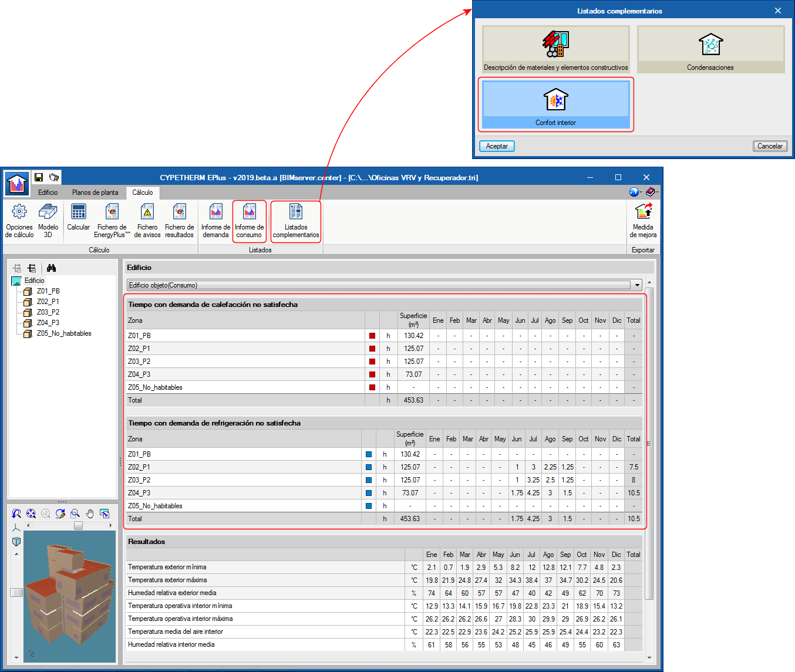Viewport: 795px width, 672px height.
Task: Click the collapse tree icon in tree toolbar
Action: (x=32, y=268)
